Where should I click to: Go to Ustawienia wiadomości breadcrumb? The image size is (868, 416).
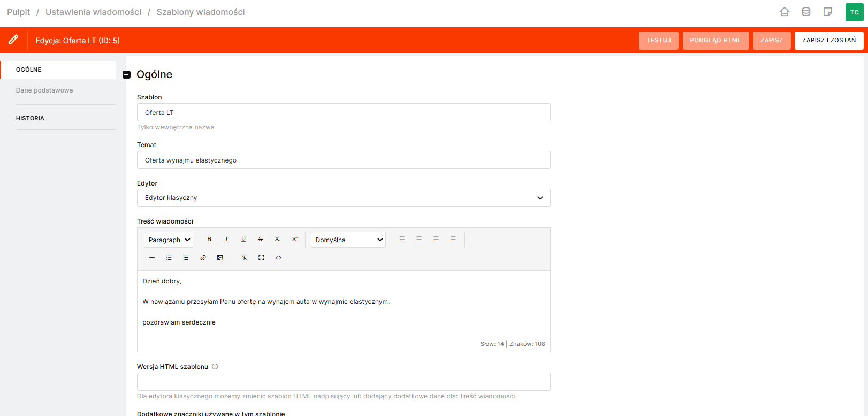pos(94,12)
